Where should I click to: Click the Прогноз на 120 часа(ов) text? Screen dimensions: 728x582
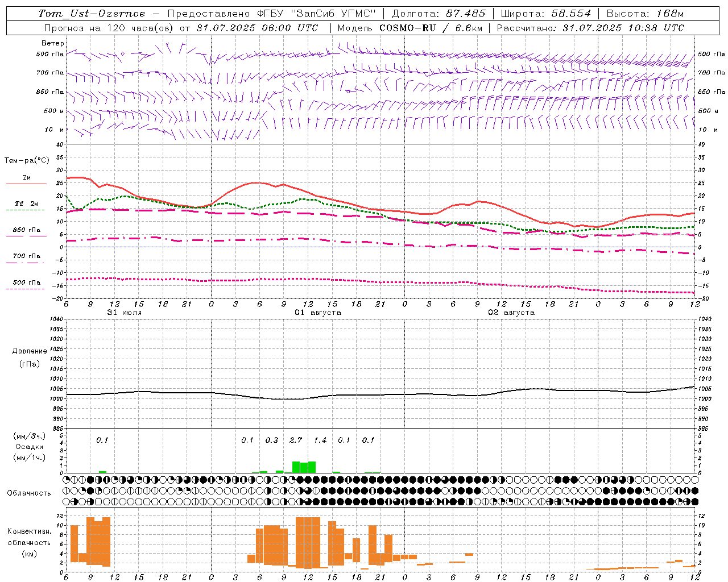[110, 28]
